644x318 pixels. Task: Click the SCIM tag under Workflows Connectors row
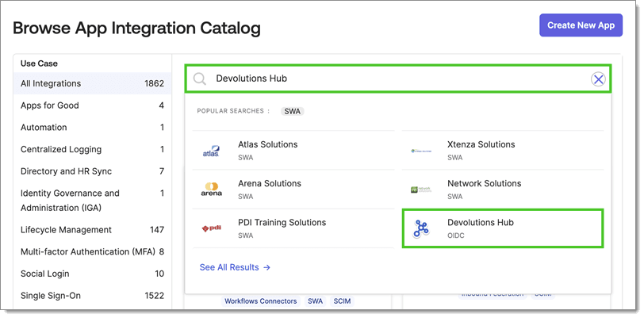tap(342, 301)
